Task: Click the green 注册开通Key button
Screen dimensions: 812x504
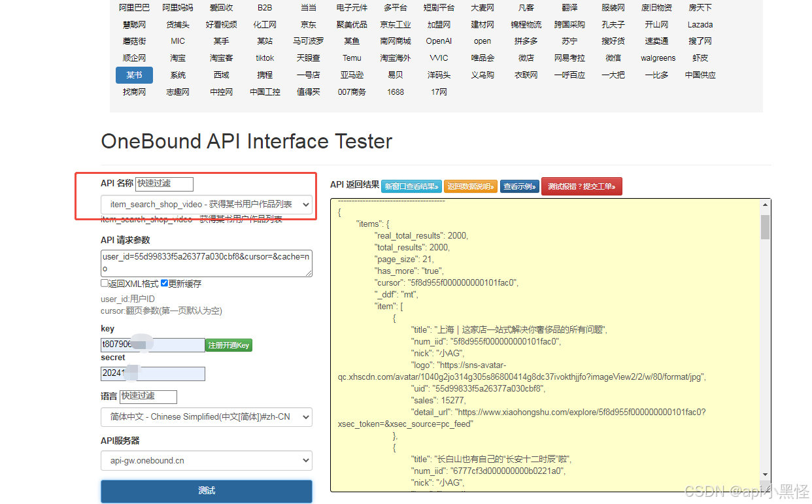Action: (229, 345)
